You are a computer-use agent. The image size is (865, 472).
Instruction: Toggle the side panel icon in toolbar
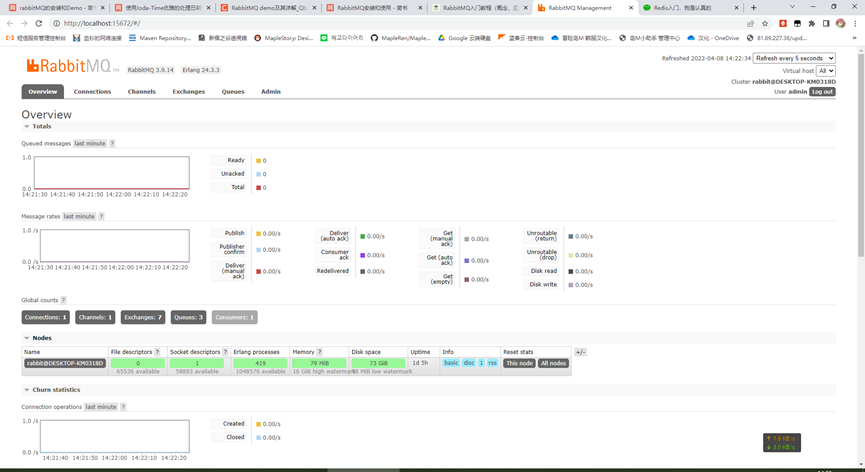coord(826,23)
